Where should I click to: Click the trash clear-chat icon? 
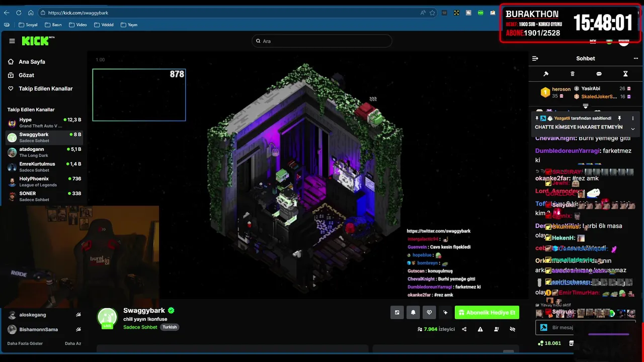pos(573,74)
